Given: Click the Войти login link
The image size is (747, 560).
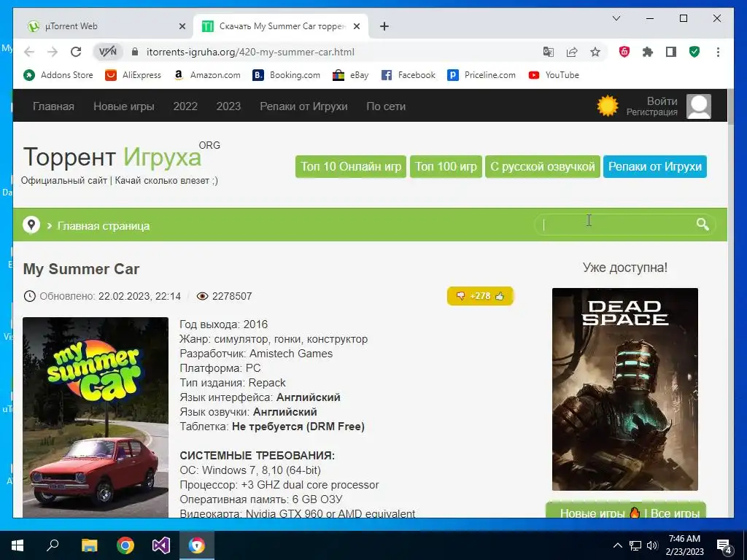Looking at the screenshot, I should [x=662, y=101].
